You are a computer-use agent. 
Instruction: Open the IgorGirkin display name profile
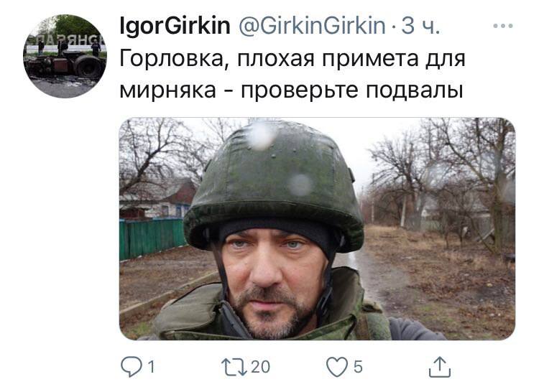point(175,26)
